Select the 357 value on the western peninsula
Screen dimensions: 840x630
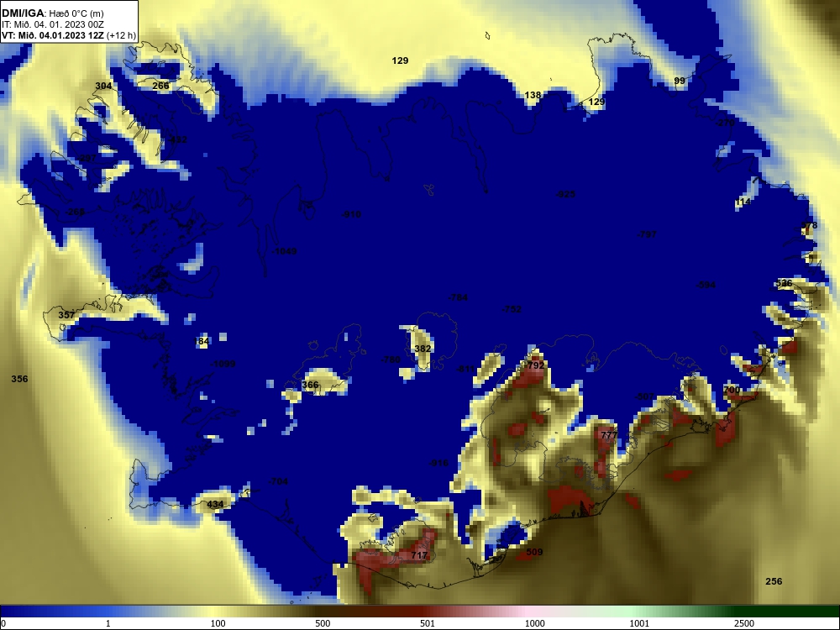(x=66, y=314)
